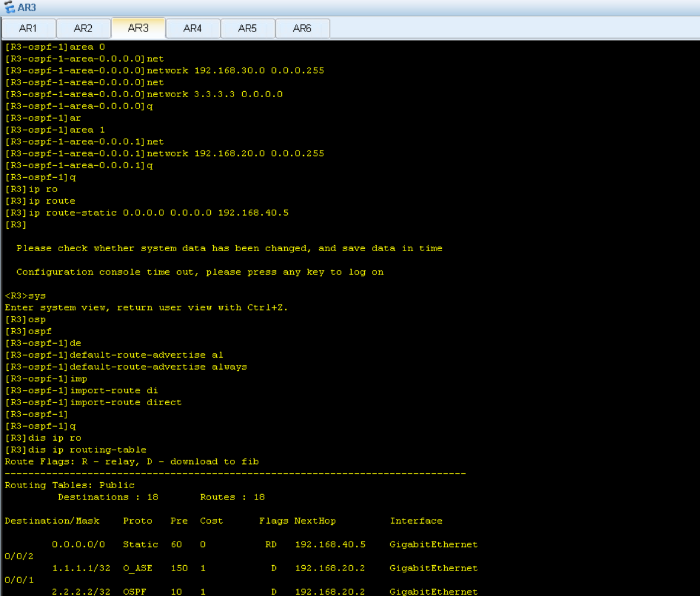The height and width of the screenshot is (596, 700).
Task: Click the '192.168.40.5' next hop in routing table
Action: (330, 544)
